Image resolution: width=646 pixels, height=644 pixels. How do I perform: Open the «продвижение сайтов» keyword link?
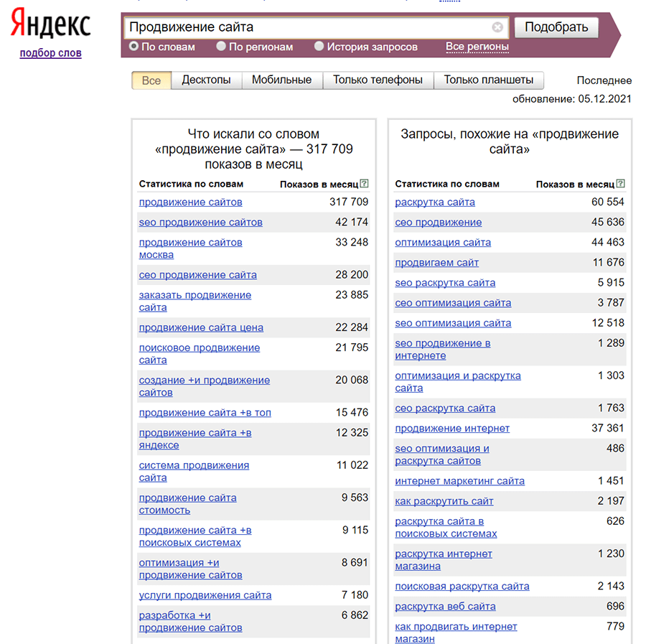[189, 202]
